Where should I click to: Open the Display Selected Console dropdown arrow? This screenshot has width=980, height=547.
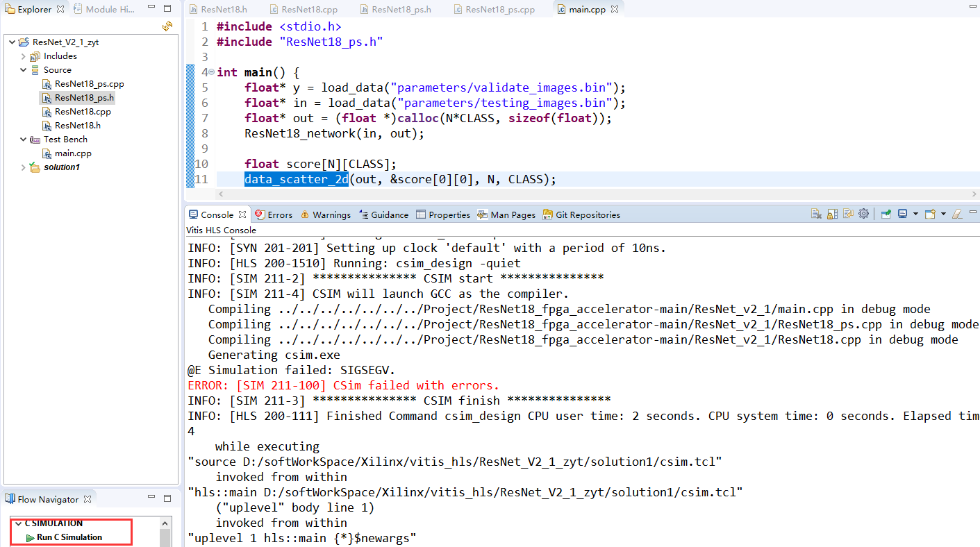tap(915, 214)
